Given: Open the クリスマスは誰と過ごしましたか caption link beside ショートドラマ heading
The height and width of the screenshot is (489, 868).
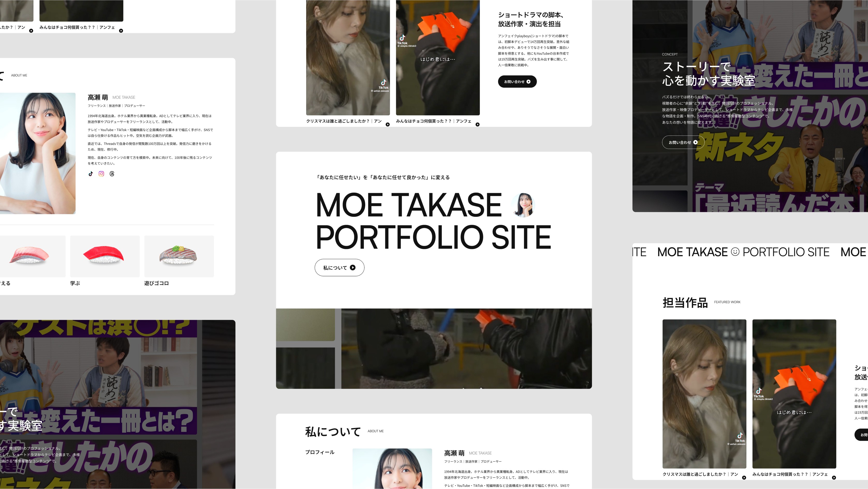Looking at the screenshot, I should coord(344,121).
